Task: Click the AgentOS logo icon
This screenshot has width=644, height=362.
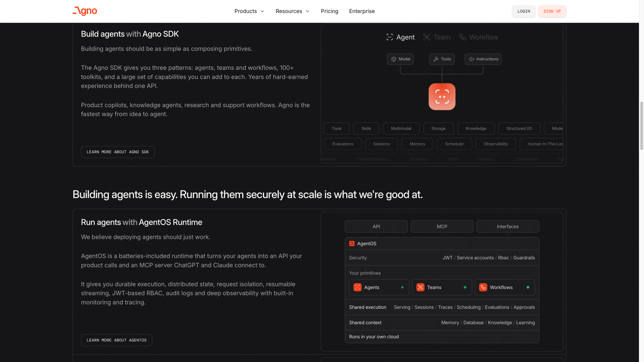Action: 352,244
